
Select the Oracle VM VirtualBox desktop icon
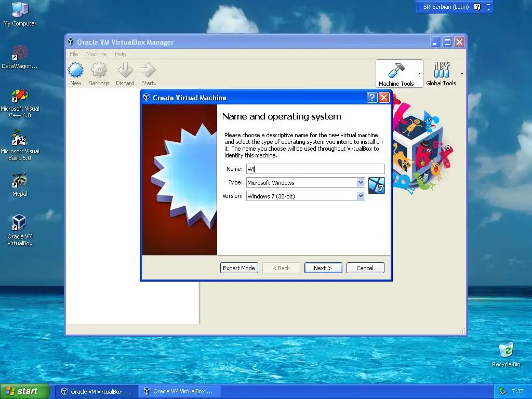coord(20,230)
